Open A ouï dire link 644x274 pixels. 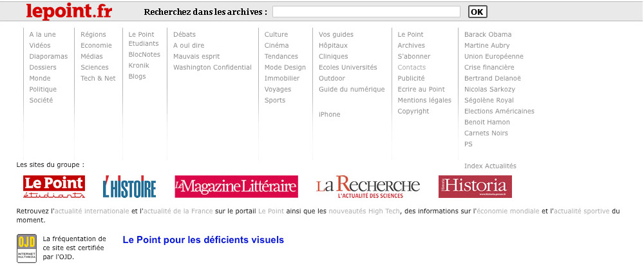pos(189,45)
